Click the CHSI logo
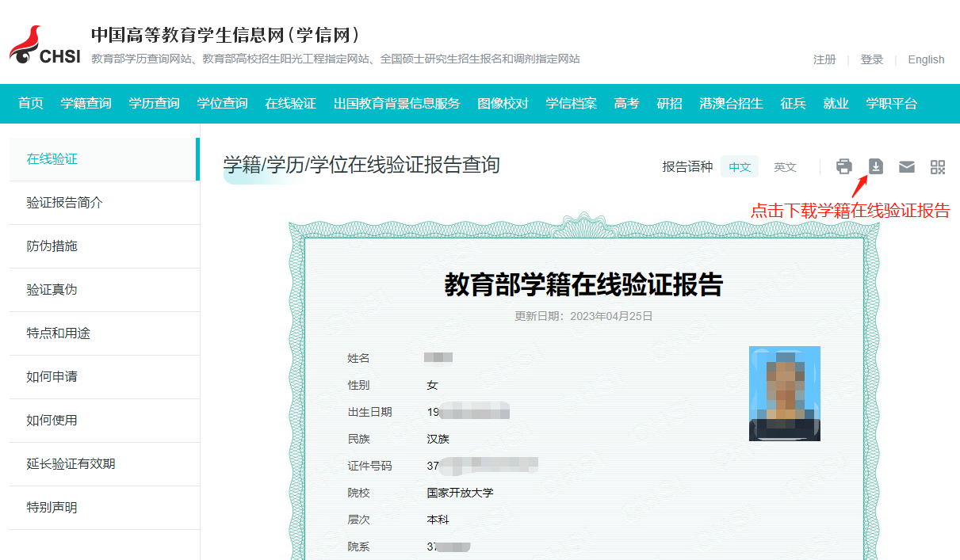The image size is (960, 560). tap(45, 46)
